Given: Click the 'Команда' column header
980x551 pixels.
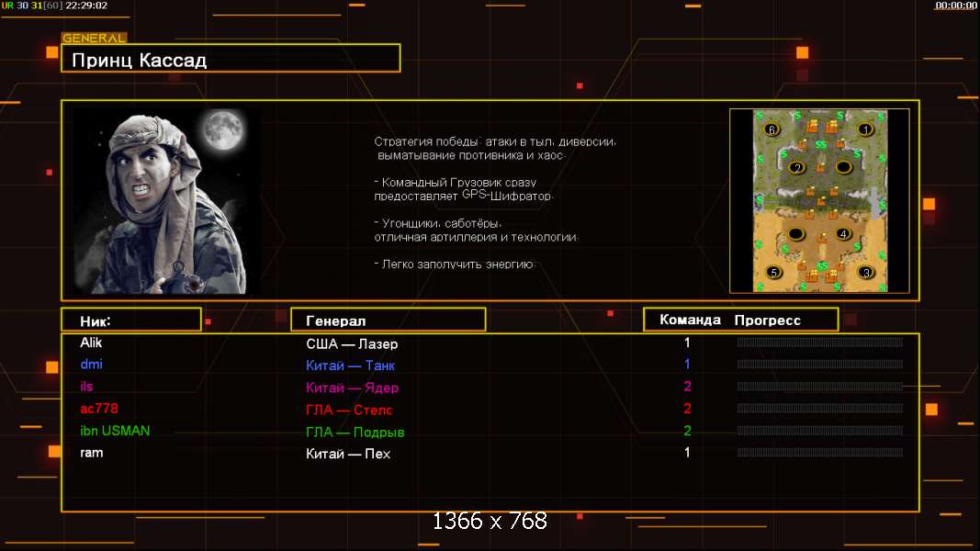Looking at the screenshot, I should (690, 320).
